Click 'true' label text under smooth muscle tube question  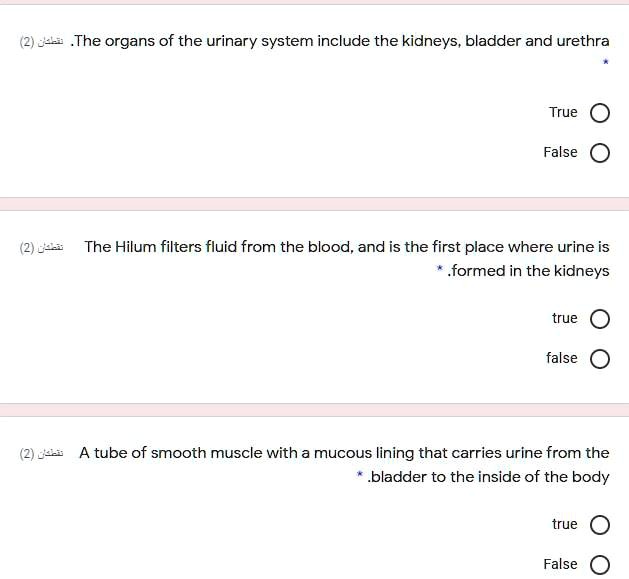pyautogui.click(x=564, y=524)
